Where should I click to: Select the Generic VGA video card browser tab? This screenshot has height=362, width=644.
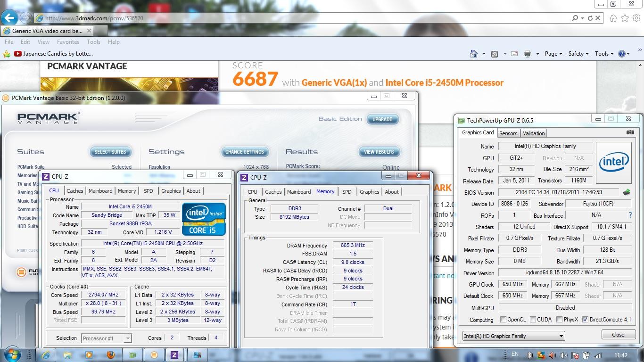click(47, 31)
